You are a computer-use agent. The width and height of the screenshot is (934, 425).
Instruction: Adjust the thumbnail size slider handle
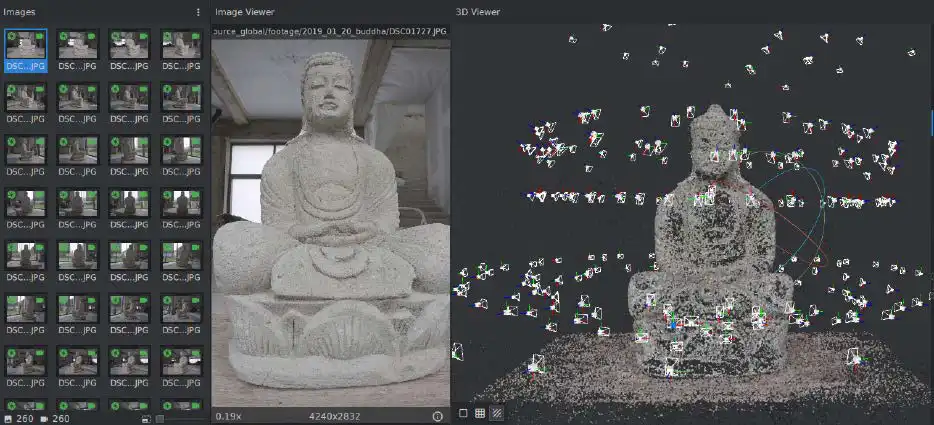[x=160, y=419]
